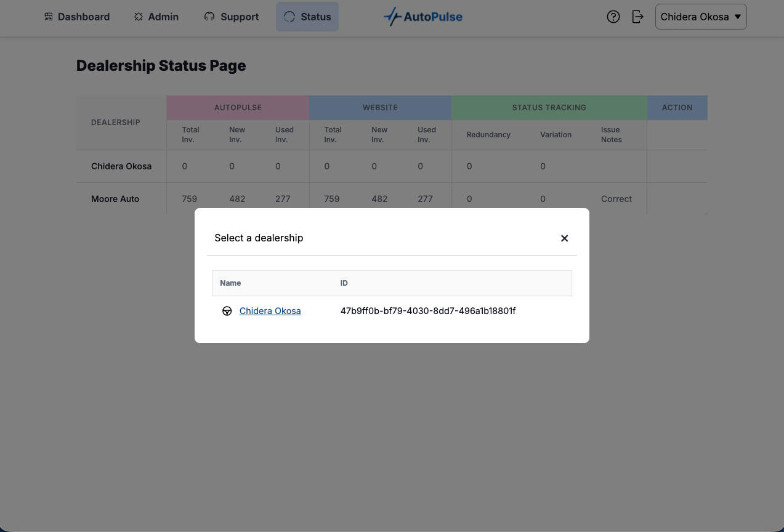Click the logout icon in header
This screenshot has height=532, width=784.
pyautogui.click(x=637, y=17)
